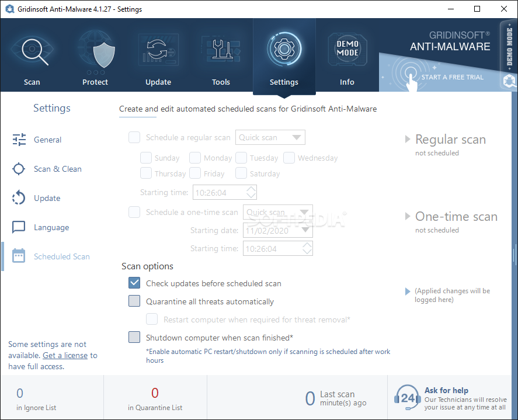Open regular scan type Quick scan dropdown
This screenshot has width=518, height=420.
270,137
